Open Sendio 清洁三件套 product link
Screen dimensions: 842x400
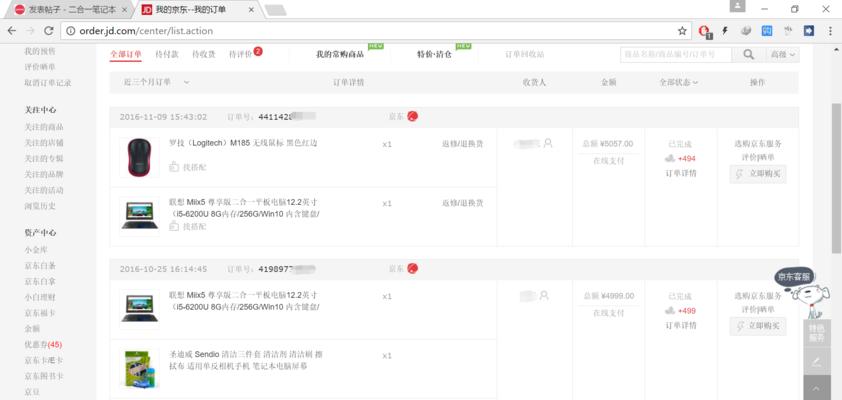(245, 360)
